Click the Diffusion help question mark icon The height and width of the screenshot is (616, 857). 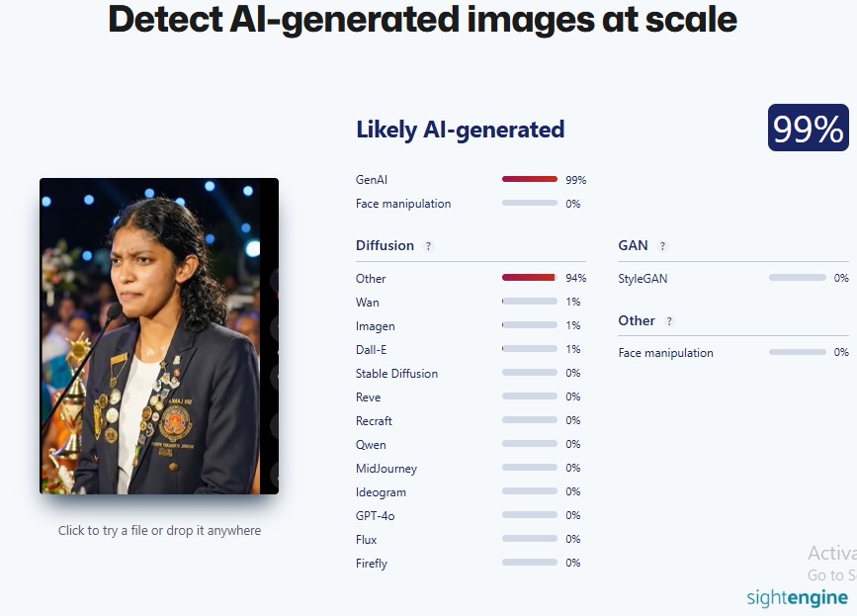pos(429,246)
